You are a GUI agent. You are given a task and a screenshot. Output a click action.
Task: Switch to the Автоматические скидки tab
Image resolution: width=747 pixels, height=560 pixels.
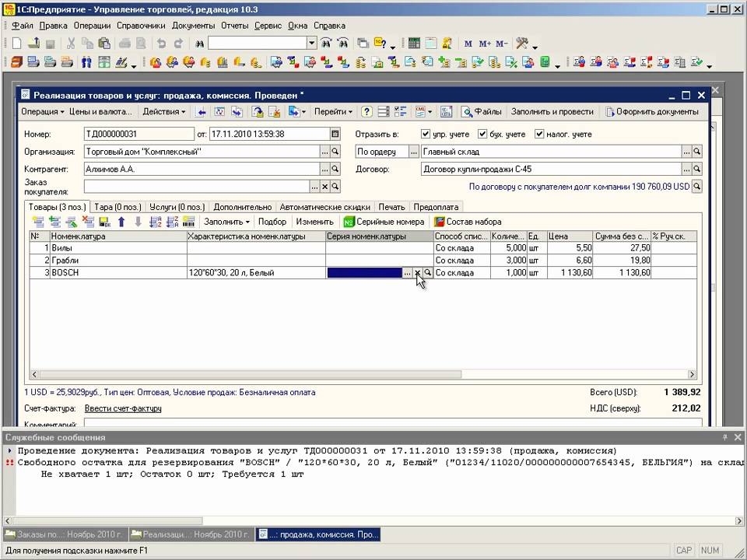tap(324, 207)
